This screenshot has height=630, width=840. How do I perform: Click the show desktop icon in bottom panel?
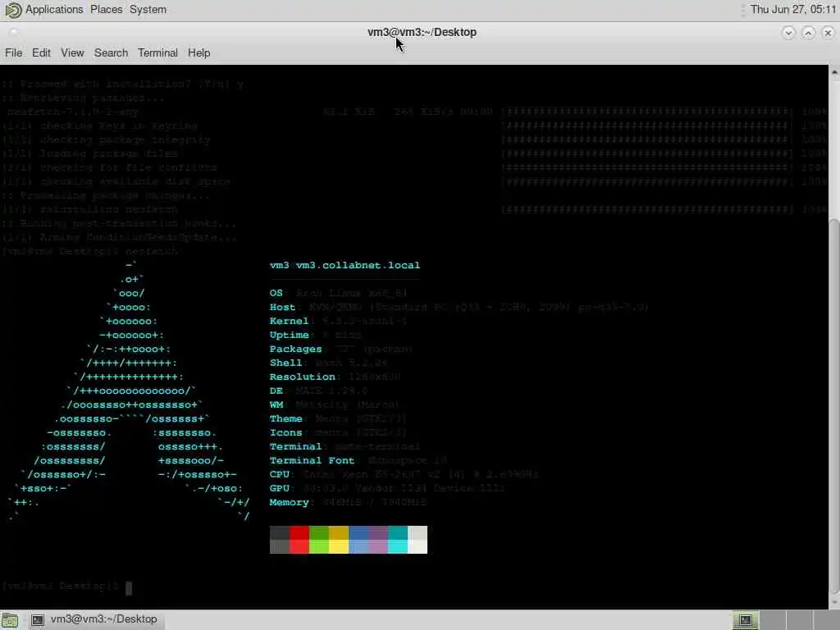pyautogui.click(x=10, y=620)
